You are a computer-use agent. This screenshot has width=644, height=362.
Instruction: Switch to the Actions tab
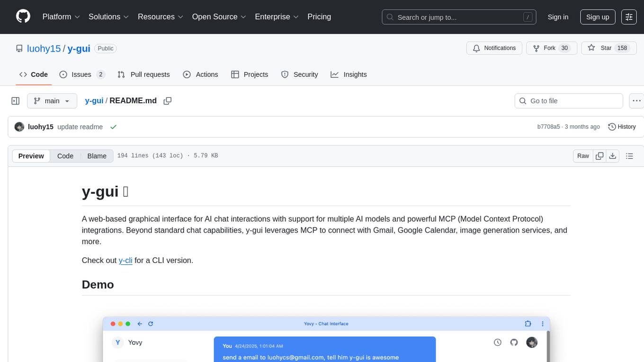click(200, 74)
